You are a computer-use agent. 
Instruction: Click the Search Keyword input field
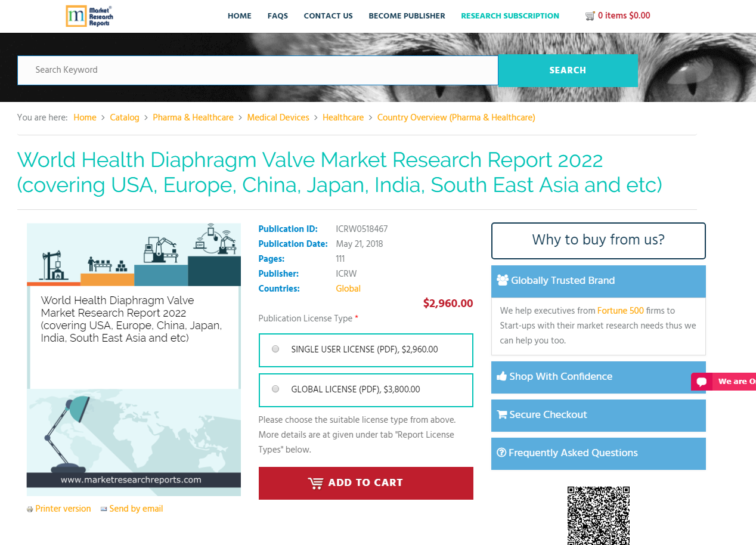(258, 70)
